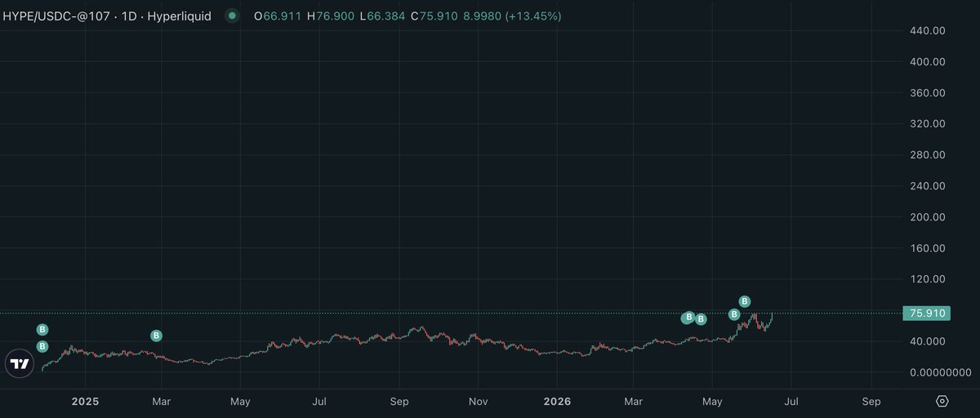
Task: Click the open value O66.911
Action: pyautogui.click(x=278, y=16)
